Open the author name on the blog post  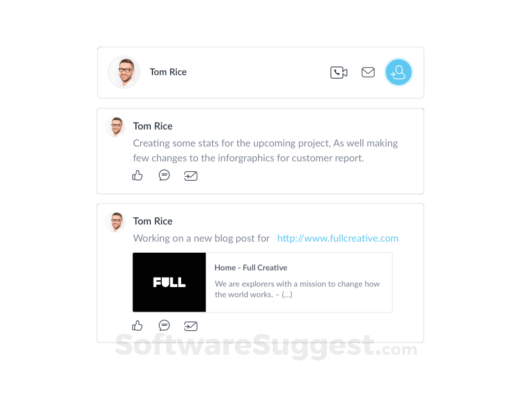(153, 221)
